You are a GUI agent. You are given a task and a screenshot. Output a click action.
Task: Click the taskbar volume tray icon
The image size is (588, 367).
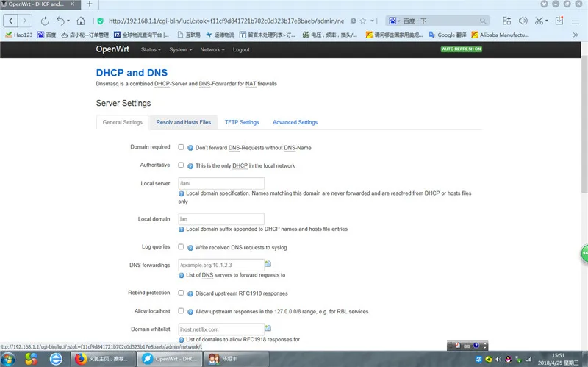click(x=498, y=360)
